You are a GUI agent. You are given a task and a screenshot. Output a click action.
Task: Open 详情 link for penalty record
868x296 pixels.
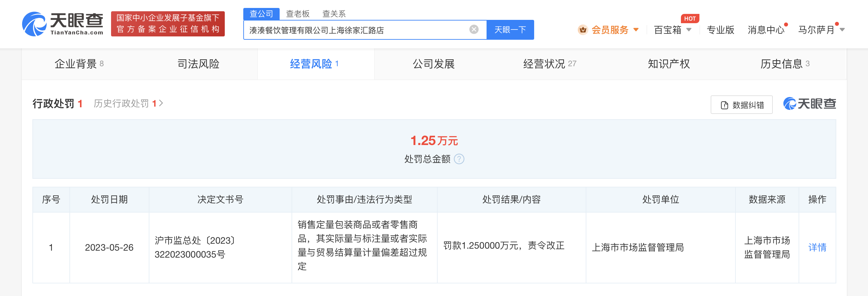(x=817, y=247)
